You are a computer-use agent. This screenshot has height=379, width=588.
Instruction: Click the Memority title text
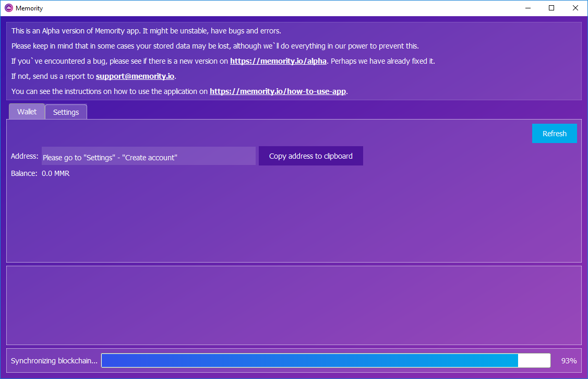pos(29,8)
